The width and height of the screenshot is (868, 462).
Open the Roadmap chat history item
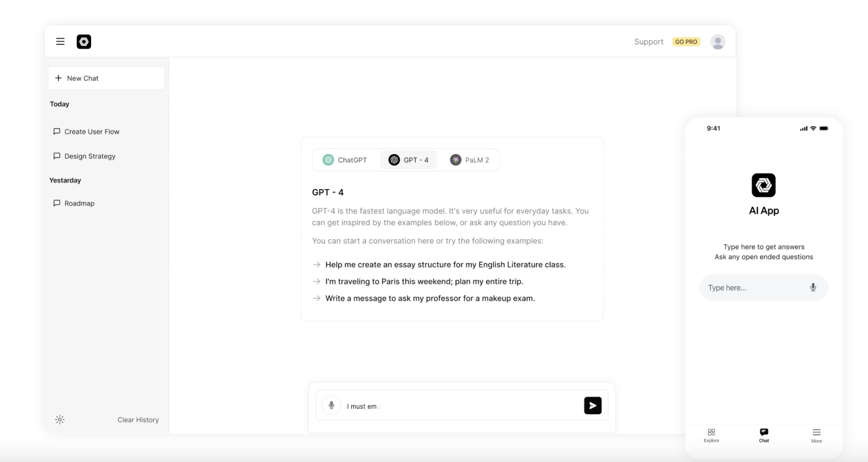point(79,203)
